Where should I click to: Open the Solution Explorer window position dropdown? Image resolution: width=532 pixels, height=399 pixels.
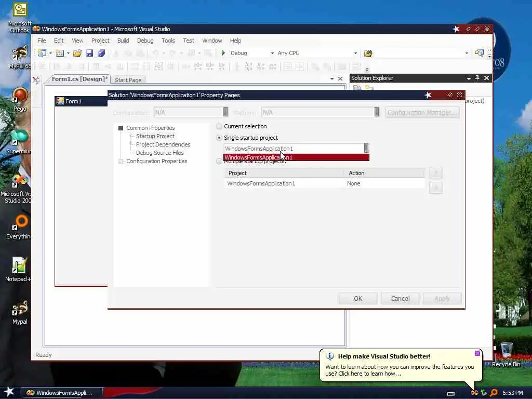pos(469,78)
